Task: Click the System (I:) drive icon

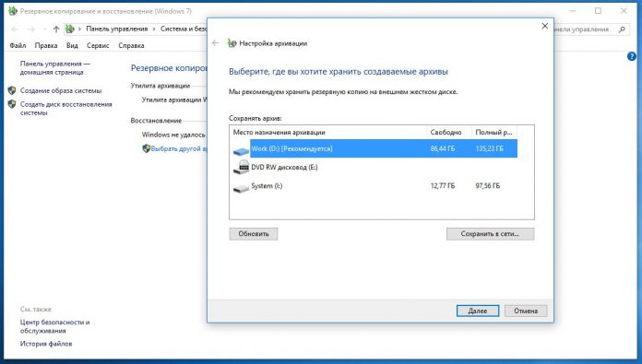Action: click(x=241, y=188)
